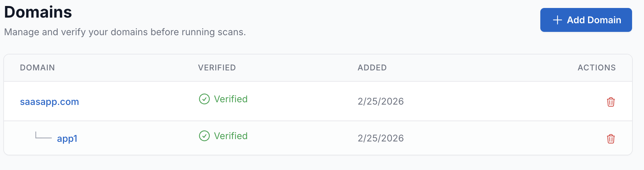The height and width of the screenshot is (170, 644).
Task: Click the DOMAIN column header
Action: pos(37,68)
